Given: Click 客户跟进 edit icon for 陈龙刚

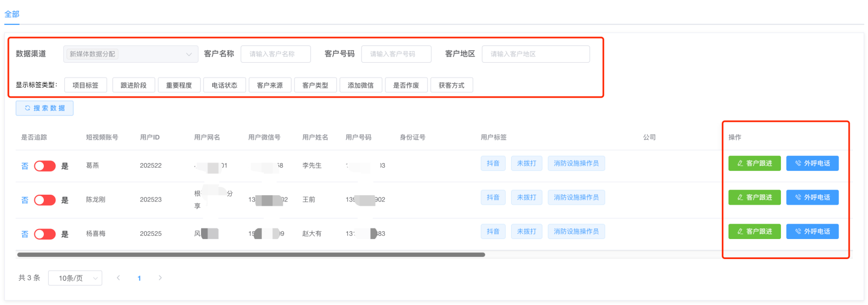Looking at the screenshot, I should coord(740,197).
